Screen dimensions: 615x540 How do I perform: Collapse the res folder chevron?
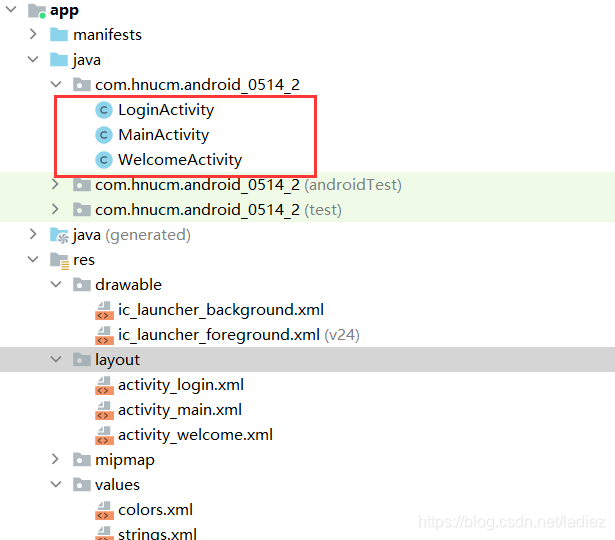tap(33, 259)
